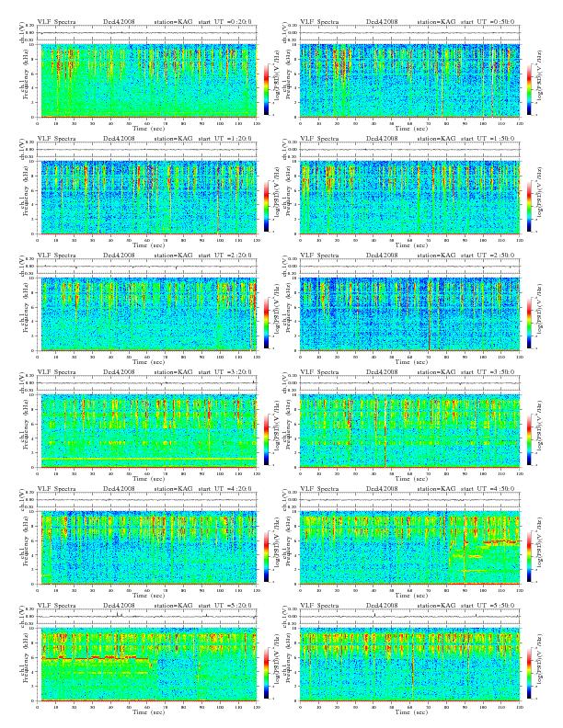Click the ch.1(V) waveform strip above the 0:20:0 spectrogram

[149, 33]
